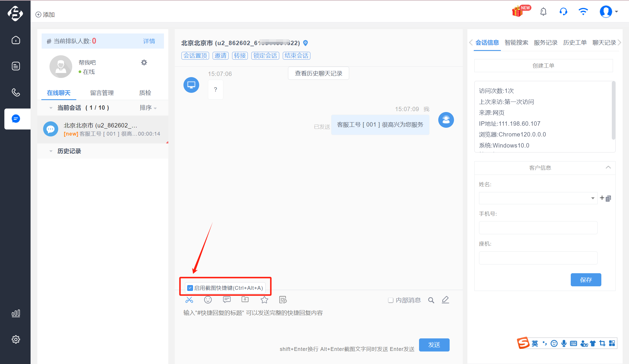Viewport: 629px width, 364px height.
Task: Click the file upload icon in chat toolbar
Action: click(245, 299)
